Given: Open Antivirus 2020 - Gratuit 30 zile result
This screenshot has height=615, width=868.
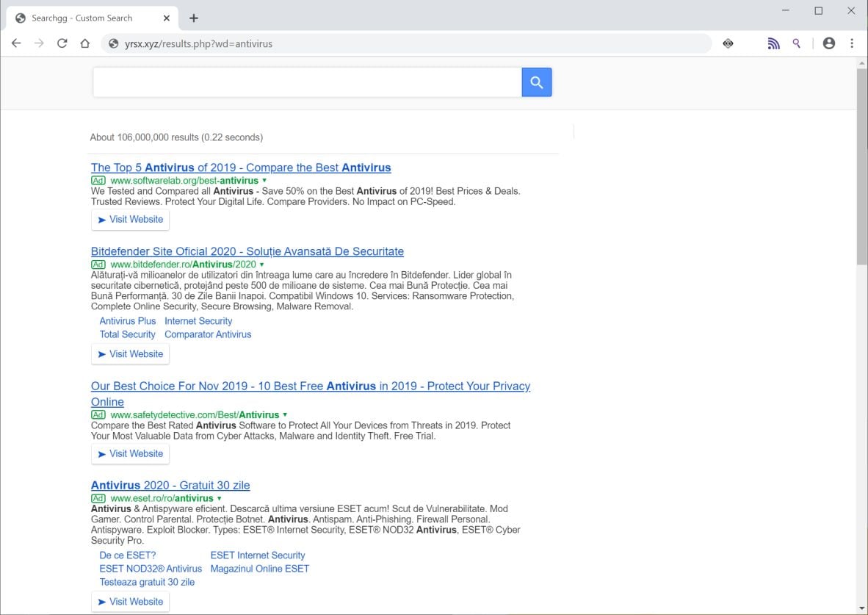Looking at the screenshot, I should [170, 485].
